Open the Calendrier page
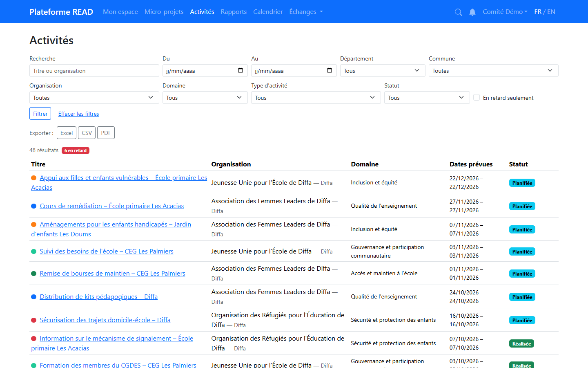The height and width of the screenshot is (368, 588). pyautogui.click(x=268, y=12)
